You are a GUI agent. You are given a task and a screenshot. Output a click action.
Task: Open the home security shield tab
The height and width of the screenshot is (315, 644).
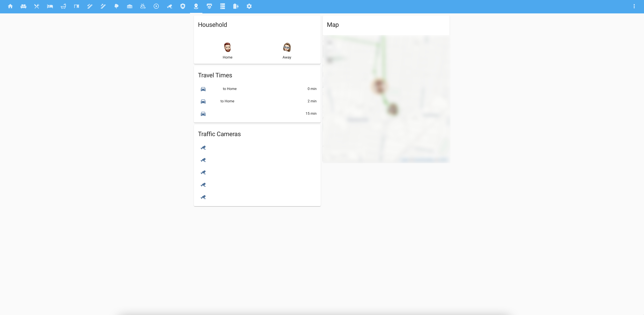(x=183, y=6)
